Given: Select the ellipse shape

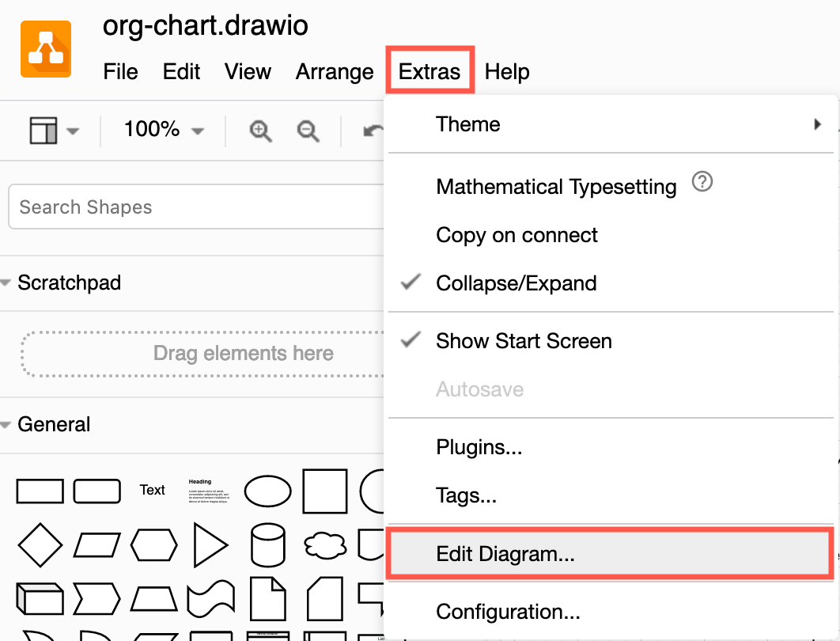Looking at the screenshot, I should pyautogui.click(x=267, y=491).
